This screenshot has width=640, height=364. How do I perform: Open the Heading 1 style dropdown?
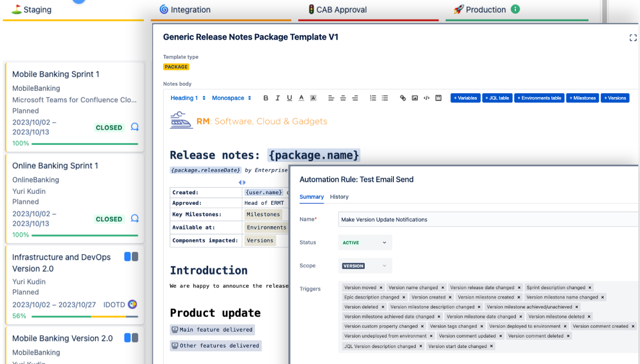coord(188,98)
